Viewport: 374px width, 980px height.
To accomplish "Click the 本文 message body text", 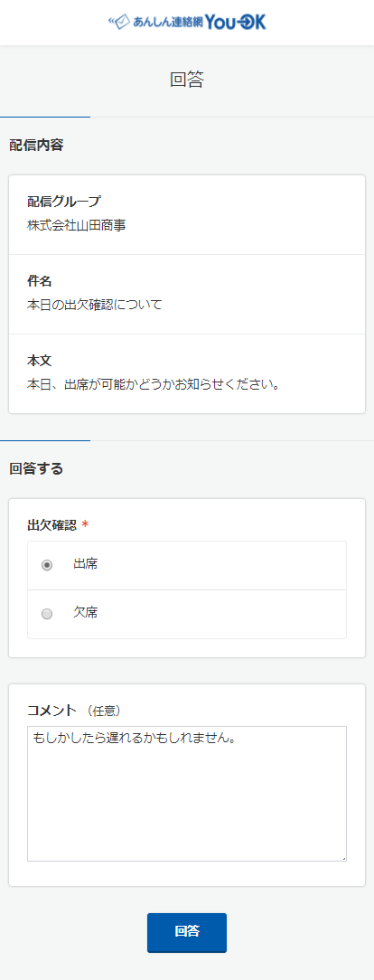I will 153,383.
